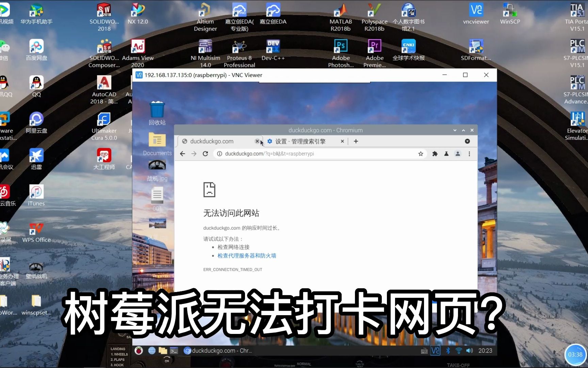This screenshot has height=368, width=588.
Task: Open Polyspace R2018b icon
Action: click(x=374, y=17)
